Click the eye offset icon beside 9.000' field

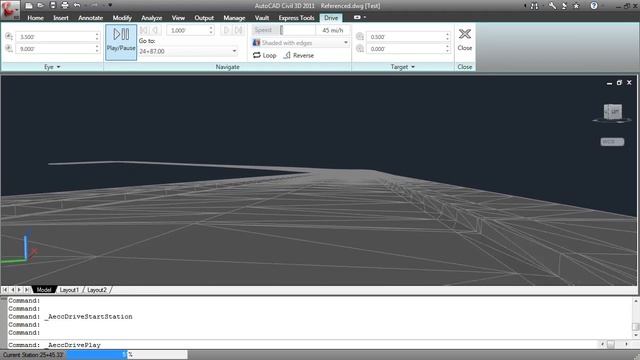[9, 49]
